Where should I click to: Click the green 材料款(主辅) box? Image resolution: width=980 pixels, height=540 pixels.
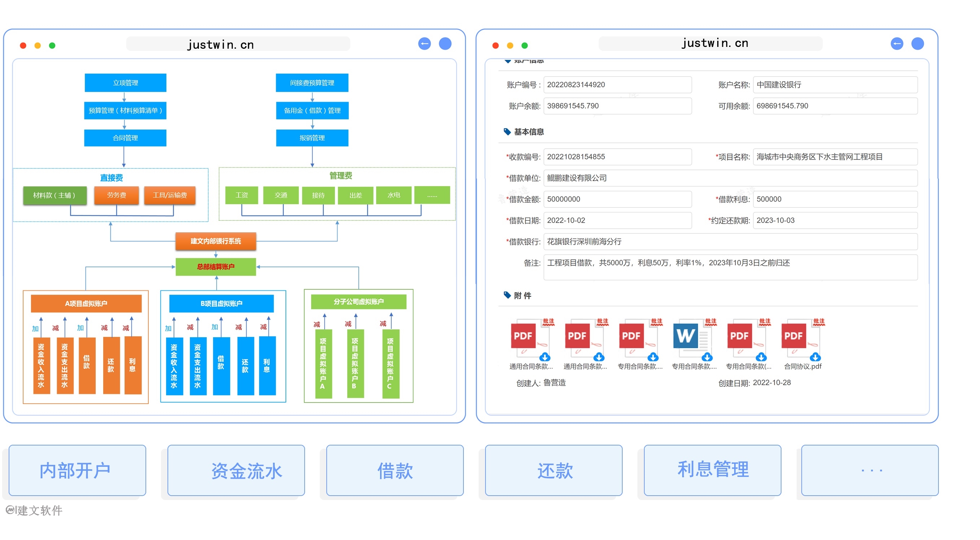[x=55, y=196]
